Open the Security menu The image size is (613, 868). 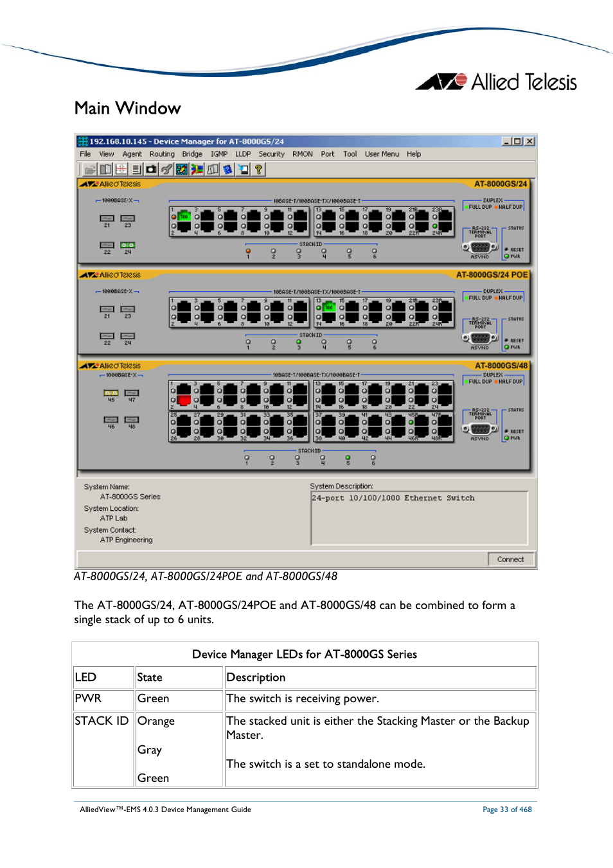(x=272, y=154)
